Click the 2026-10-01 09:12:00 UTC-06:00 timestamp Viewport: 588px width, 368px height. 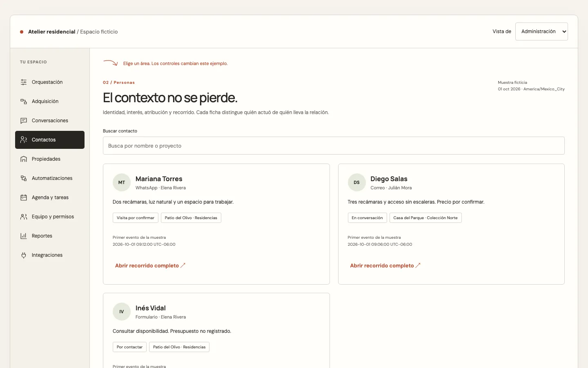(x=144, y=245)
